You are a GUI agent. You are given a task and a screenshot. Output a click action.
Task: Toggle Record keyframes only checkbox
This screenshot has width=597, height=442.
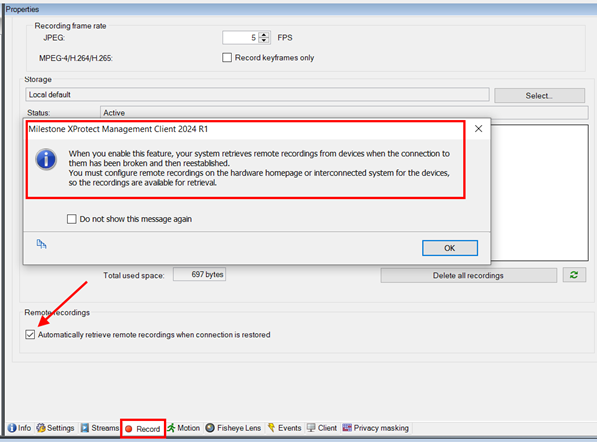[227, 57]
